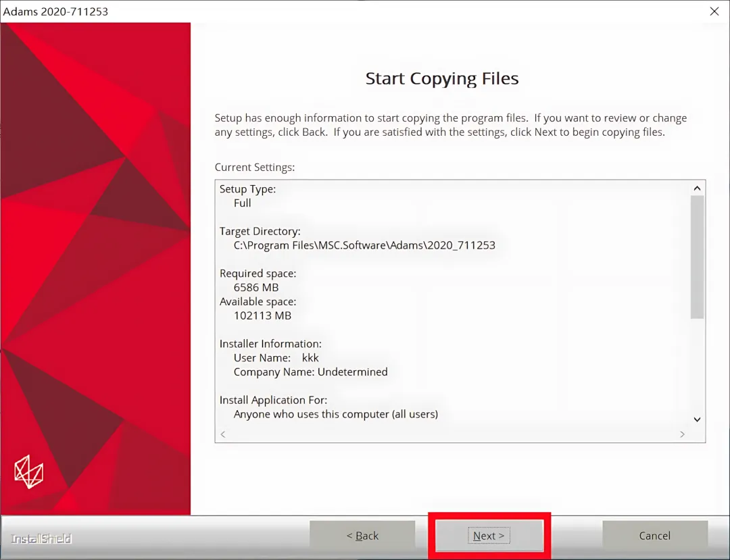This screenshot has height=560, width=730.
Task: Click the 'Target Directory:' label
Action: (260, 231)
